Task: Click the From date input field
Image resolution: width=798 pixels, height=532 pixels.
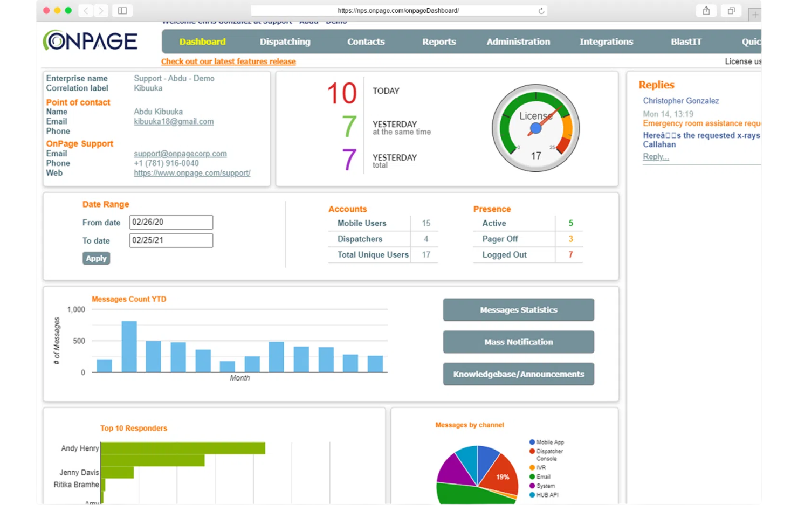Action: (x=170, y=222)
